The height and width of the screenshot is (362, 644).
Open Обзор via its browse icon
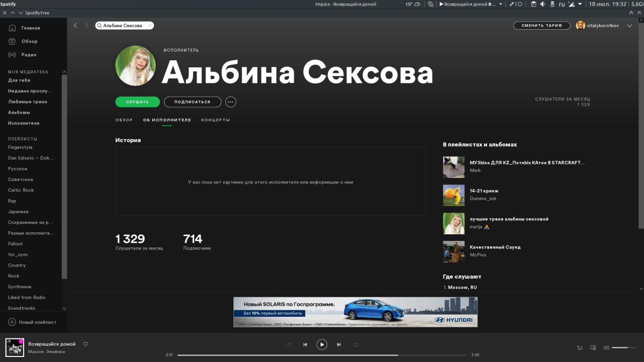point(12,41)
